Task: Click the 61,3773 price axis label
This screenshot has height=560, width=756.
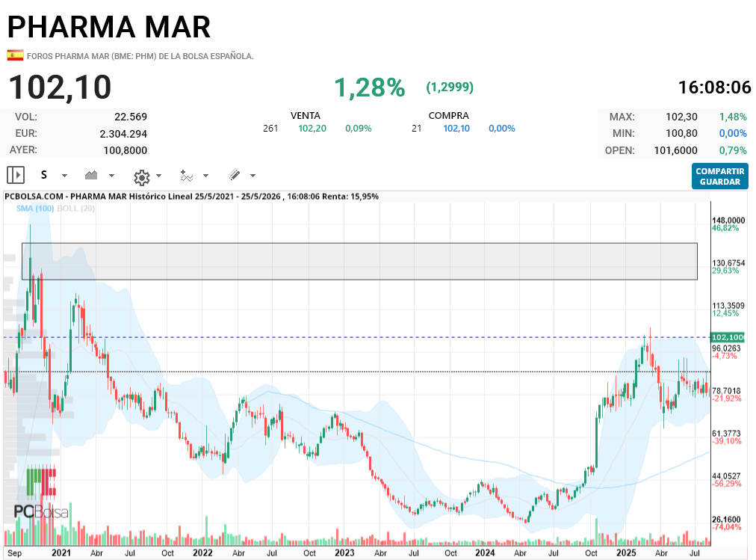Action: point(726,434)
